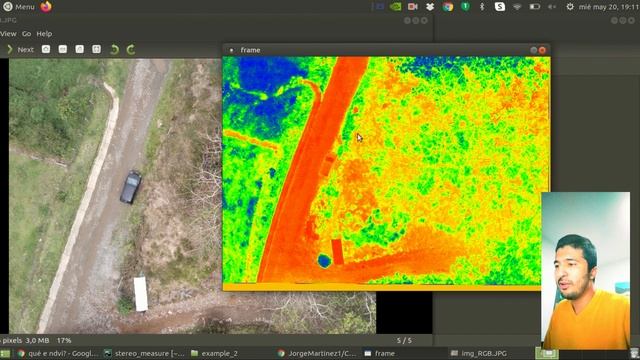This screenshot has height=360, width=640.
Task: Open the date and time clock
Action: (608, 7)
